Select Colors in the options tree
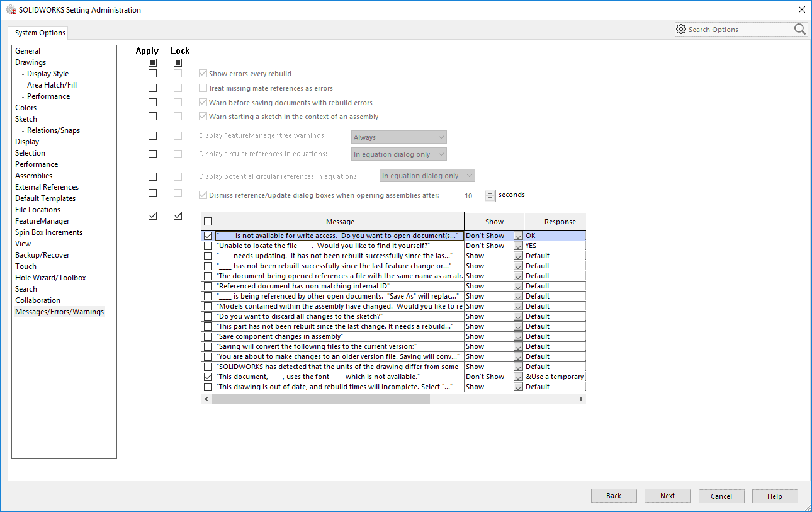Image resolution: width=812 pixels, height=512 pixels. coord(26,108)
